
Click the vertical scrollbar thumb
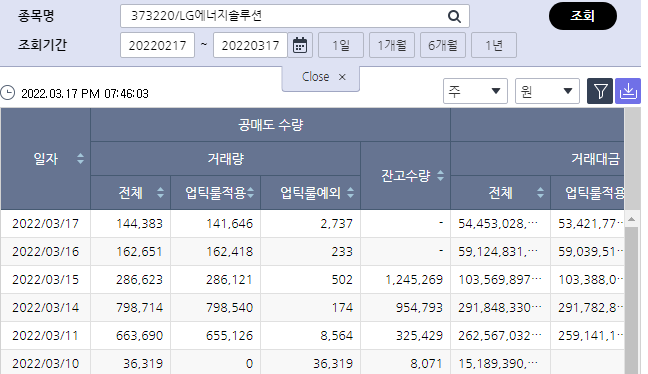click(631, 300)
